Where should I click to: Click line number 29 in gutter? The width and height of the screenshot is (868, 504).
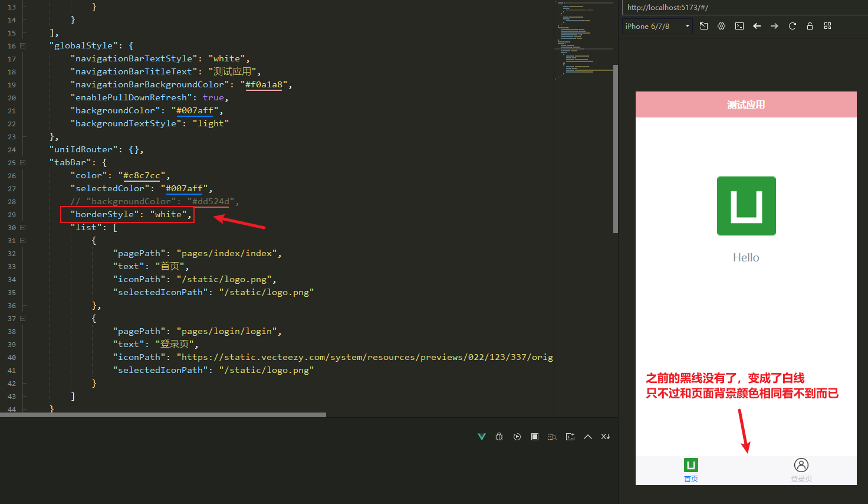12,215
